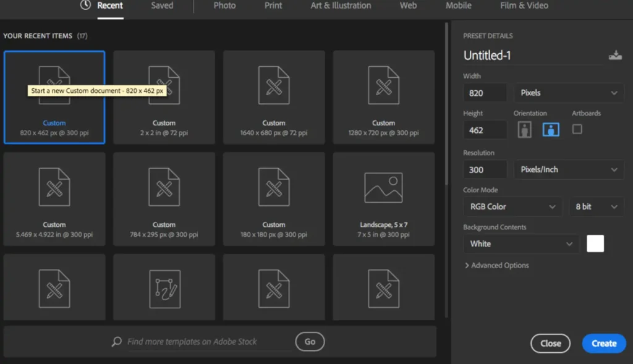Click the white background color swatch

click(595, 243)
